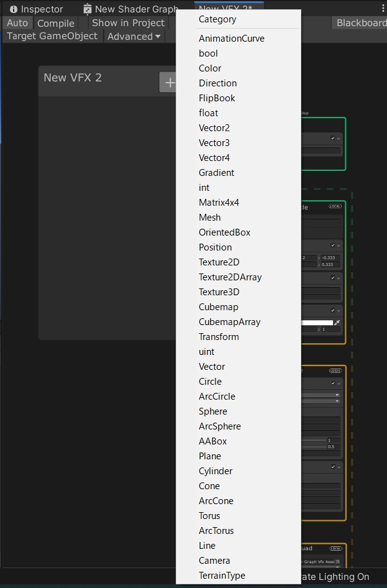Select AABox property type

pyautogui.click(x=239, y=441)
